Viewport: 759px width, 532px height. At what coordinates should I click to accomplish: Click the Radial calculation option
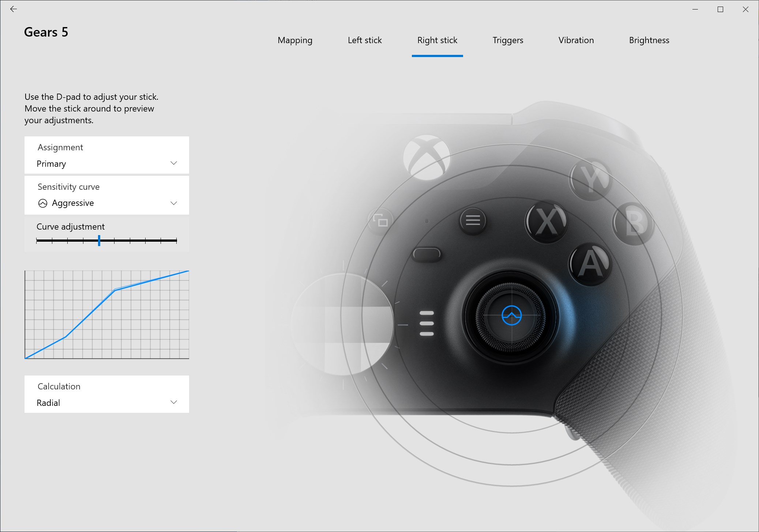point(107,403)
